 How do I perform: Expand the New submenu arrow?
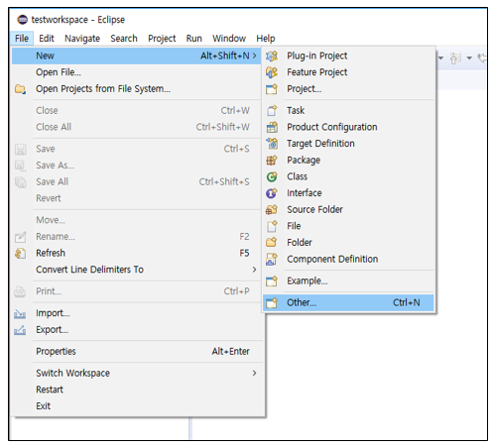pyautogui.click(x=254, y=56)
